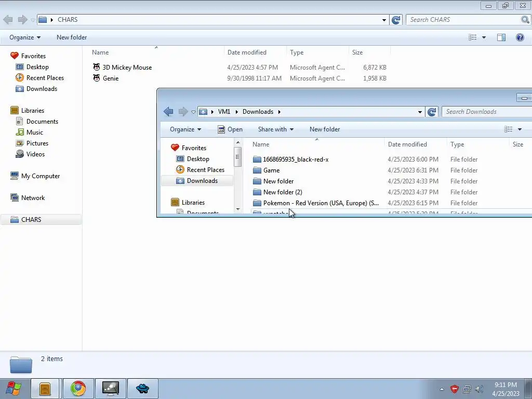Open Recent Places in CHARS navigation pane
Viewport: 532px width, 399px height.
coord(45,78)
